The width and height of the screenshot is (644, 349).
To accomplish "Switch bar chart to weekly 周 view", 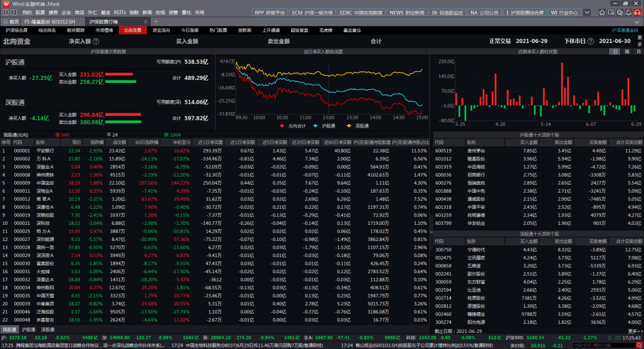I will point(627,52).
